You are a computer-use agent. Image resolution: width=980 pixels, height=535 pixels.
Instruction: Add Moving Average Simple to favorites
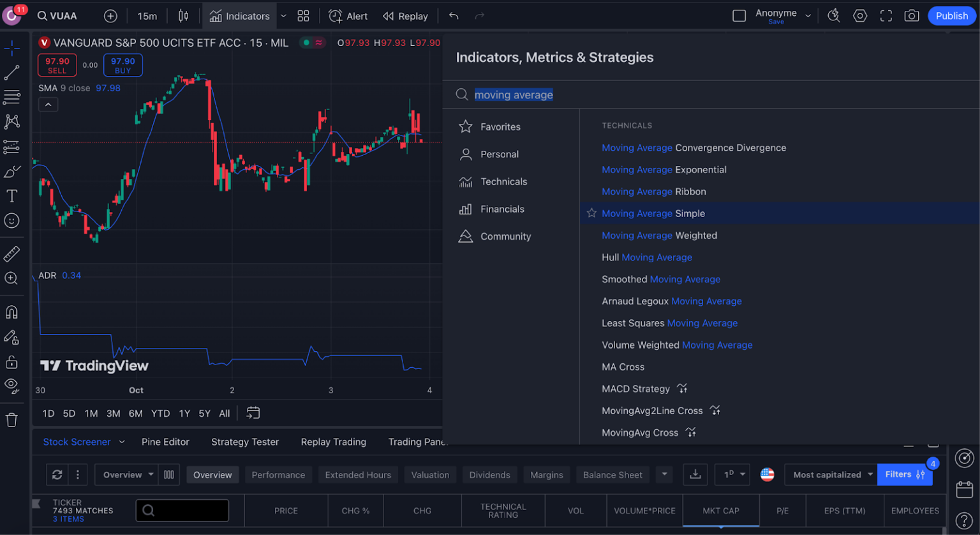point(591,213)
